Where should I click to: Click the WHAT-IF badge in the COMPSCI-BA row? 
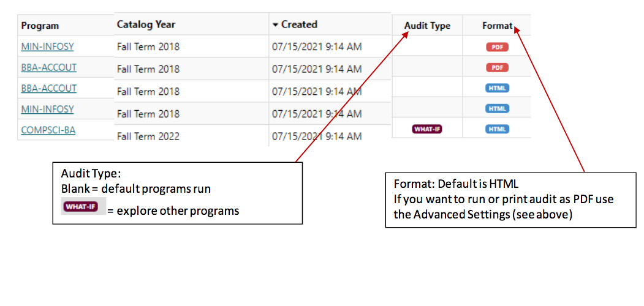coord(427,129)
